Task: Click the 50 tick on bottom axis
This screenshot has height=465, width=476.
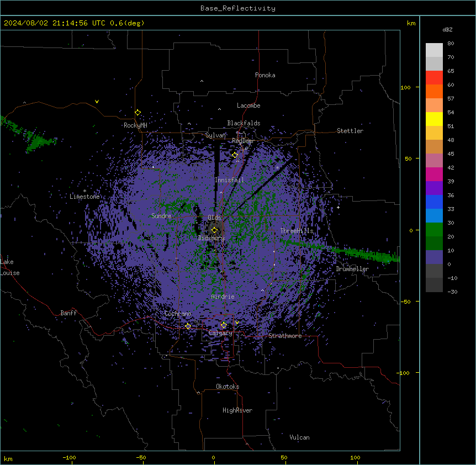Action: pyautogui.click(x=284, y=457)
